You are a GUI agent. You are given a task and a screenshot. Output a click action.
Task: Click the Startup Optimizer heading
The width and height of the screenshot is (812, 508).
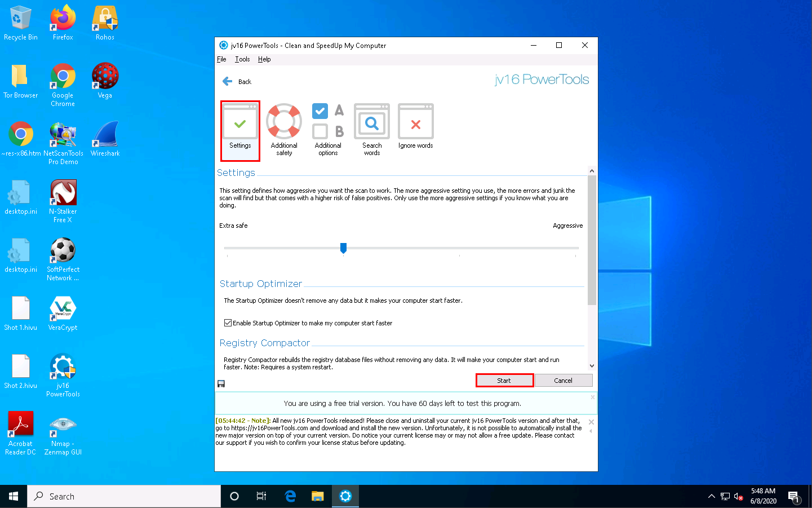click(x=261, y=284)
